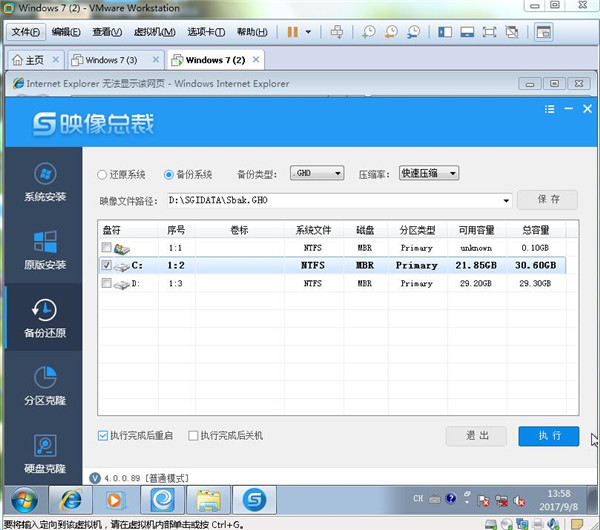This screenshot has width=600, height=530.
Task: Open the VMware 查看(V) menu
Action: 107,32
